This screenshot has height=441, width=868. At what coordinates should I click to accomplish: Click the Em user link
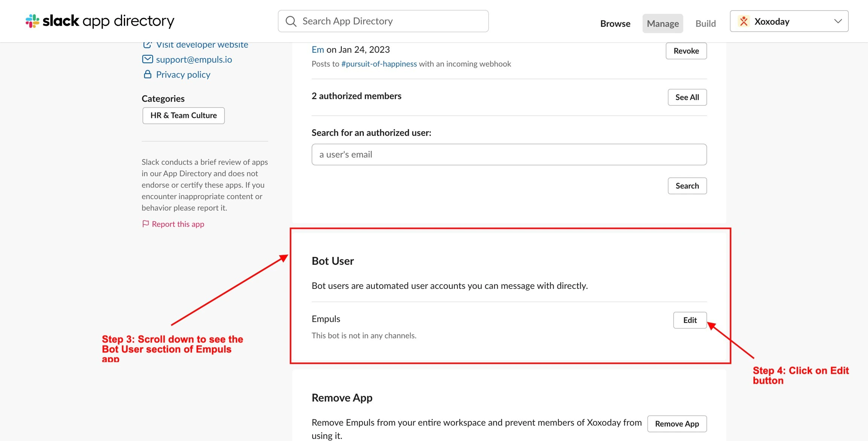point(318,49)
